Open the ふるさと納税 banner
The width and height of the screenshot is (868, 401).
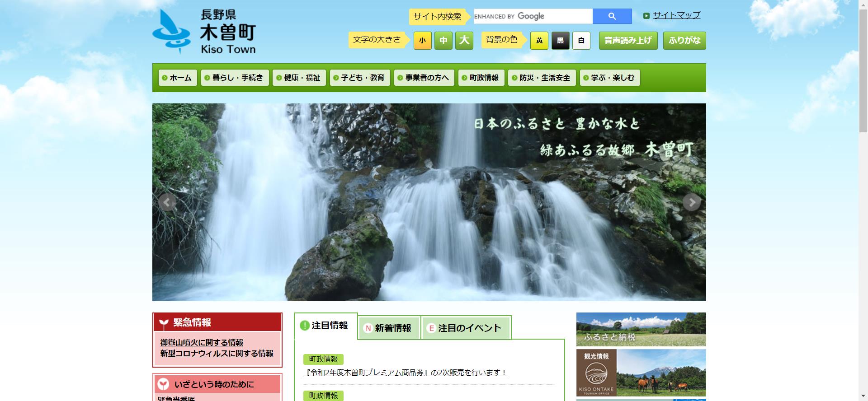[641, 329]
